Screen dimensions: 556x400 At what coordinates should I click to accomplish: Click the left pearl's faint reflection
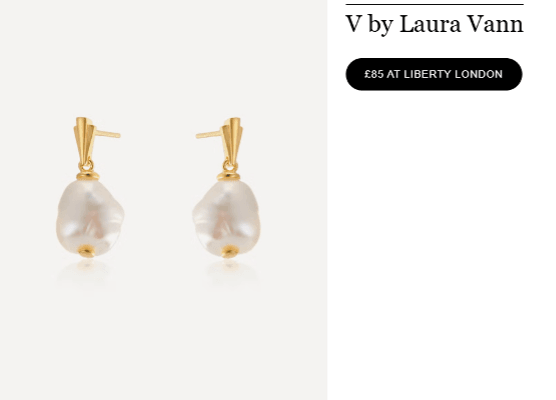(85, 272)
